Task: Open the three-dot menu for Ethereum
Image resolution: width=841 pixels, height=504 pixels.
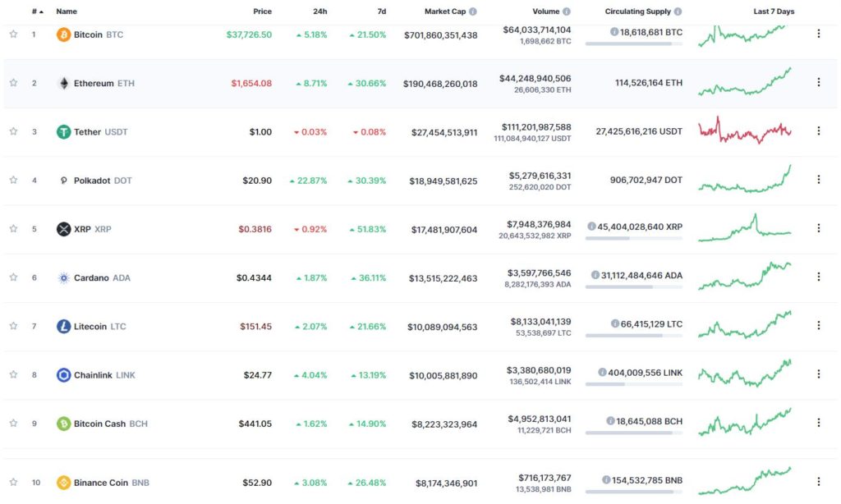Action: pos(819,82)
